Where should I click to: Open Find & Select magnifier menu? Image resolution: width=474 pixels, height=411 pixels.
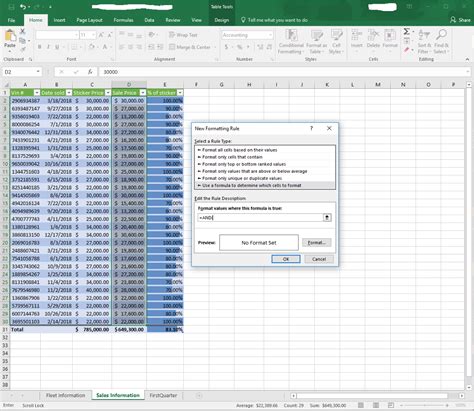click(441, 42)
